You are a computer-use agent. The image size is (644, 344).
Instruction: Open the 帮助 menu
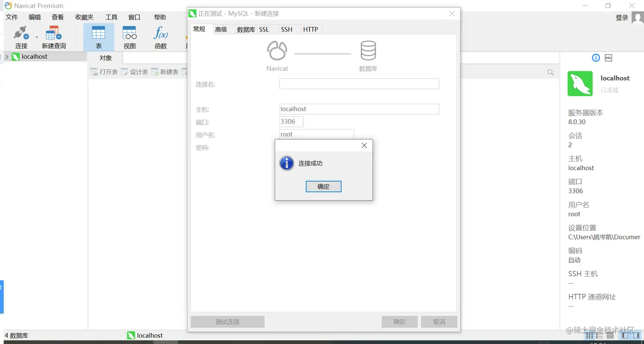click(160, 17)
